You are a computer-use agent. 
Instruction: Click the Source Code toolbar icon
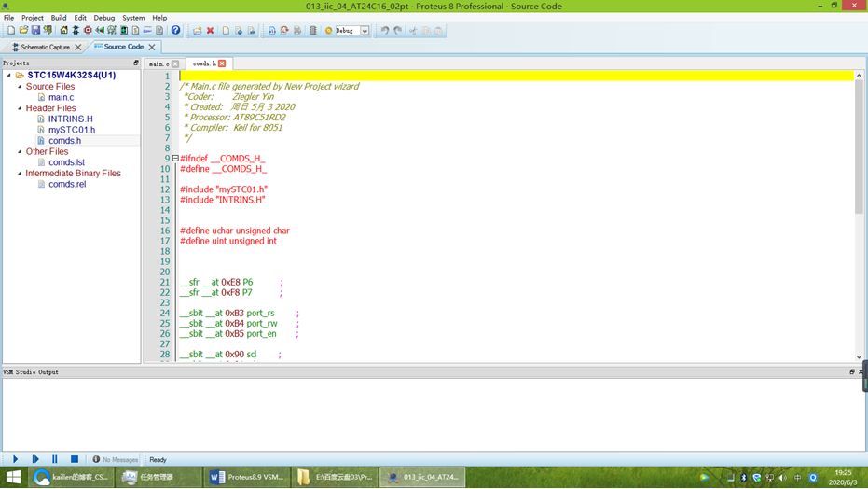pos(147,31)
